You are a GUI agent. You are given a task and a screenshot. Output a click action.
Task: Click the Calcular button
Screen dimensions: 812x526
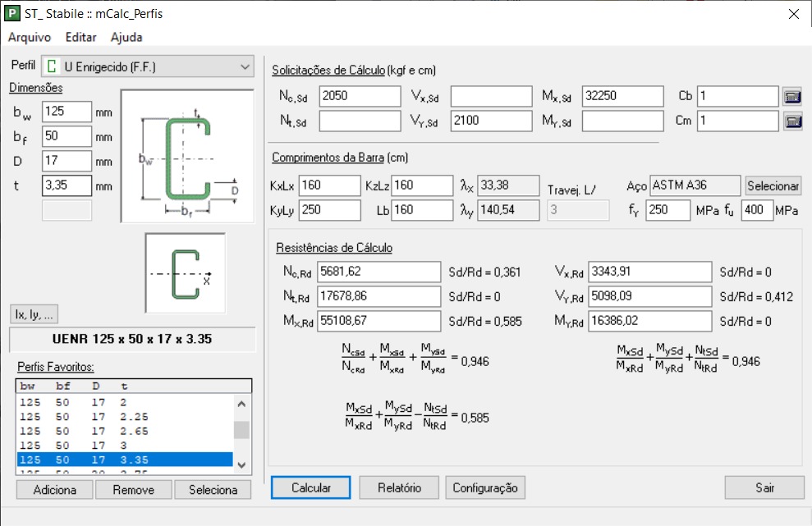pyautogui.click(x=310, y=487)
